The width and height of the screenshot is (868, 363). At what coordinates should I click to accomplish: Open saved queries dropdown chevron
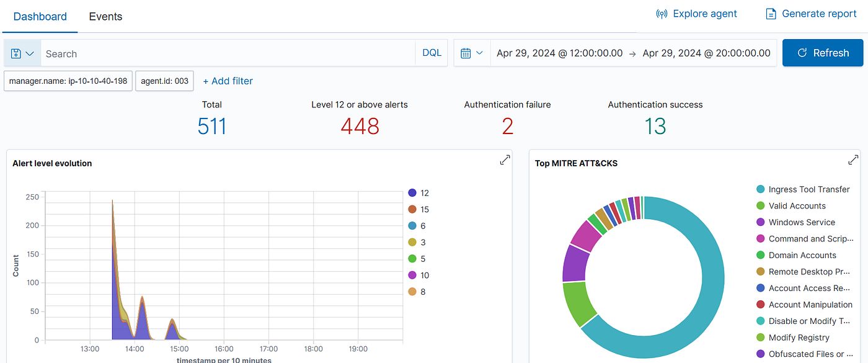(x=30, y=53)
